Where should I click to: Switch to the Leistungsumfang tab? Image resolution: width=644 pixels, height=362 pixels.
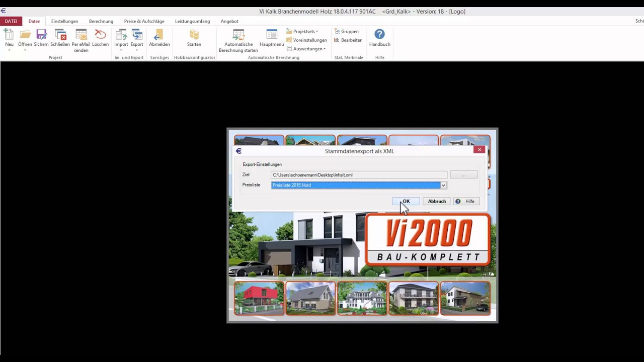(192, 21)
